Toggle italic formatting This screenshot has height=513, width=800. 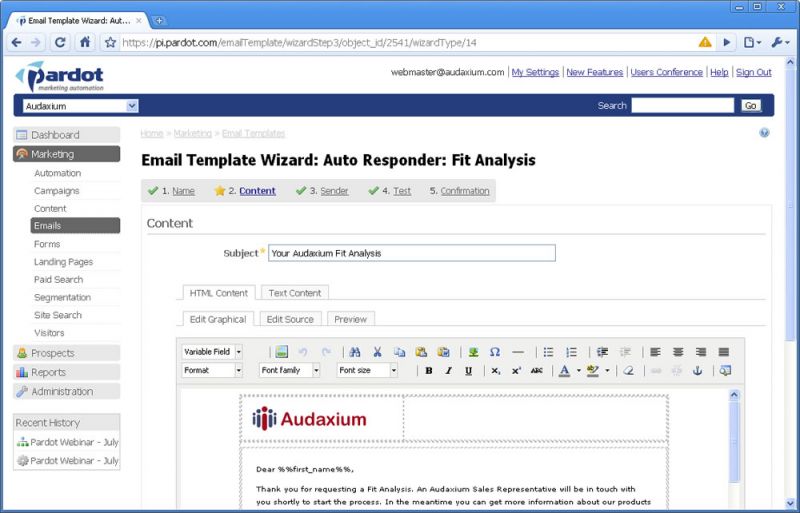(x=448, y=371)
